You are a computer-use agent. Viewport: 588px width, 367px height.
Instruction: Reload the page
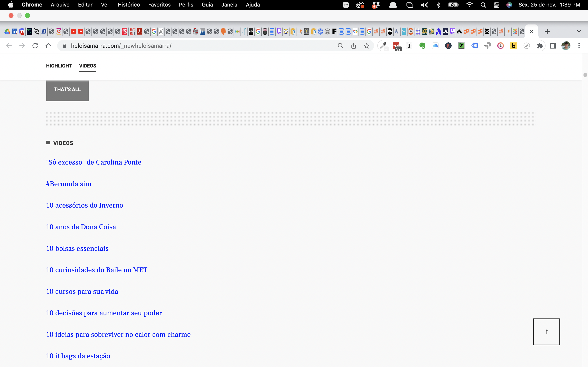(x=35, y=46)
